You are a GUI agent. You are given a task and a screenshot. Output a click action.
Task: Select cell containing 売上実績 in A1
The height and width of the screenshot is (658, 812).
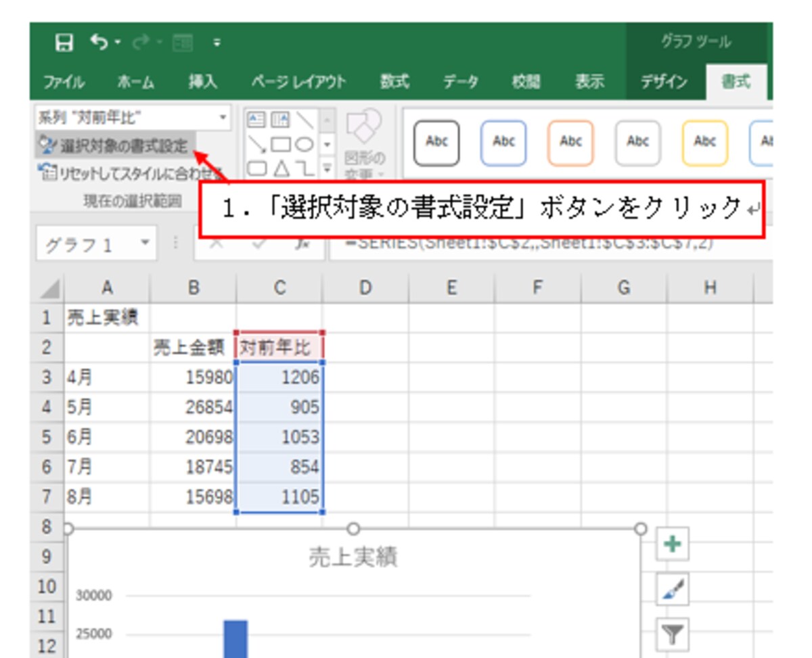(x=107, y=317)
